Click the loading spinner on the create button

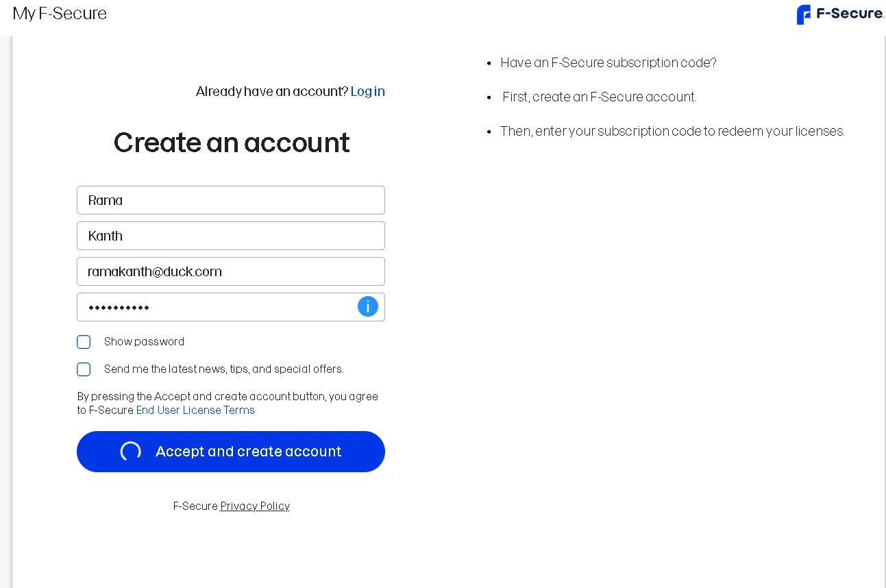pyautogui.click(x=131, y=451)
